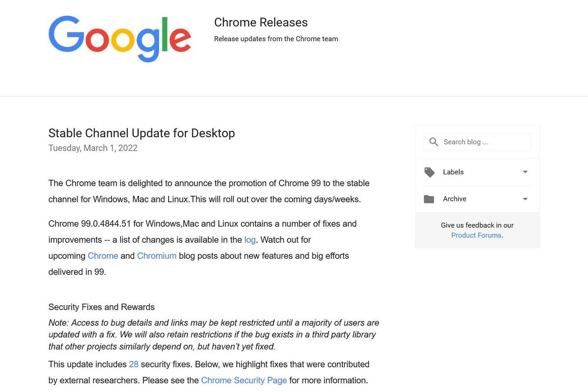
Task: Follow the Chrome blog link
Action: 103,256
